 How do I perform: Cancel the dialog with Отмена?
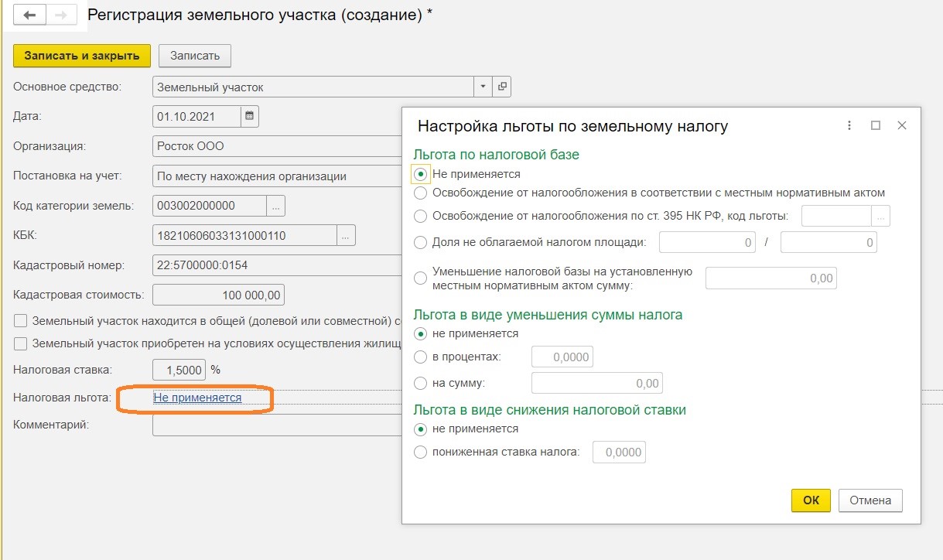pos(870,500)
